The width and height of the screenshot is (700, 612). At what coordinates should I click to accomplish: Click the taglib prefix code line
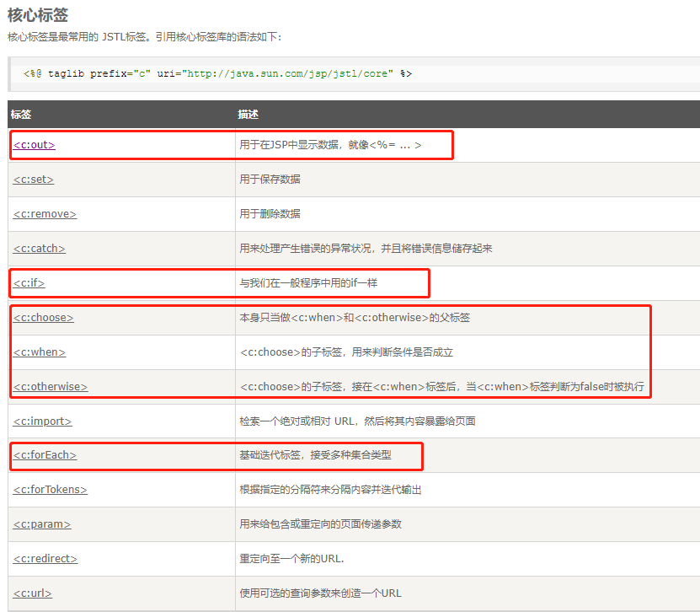pyautogui.click(x=217, y=73)
